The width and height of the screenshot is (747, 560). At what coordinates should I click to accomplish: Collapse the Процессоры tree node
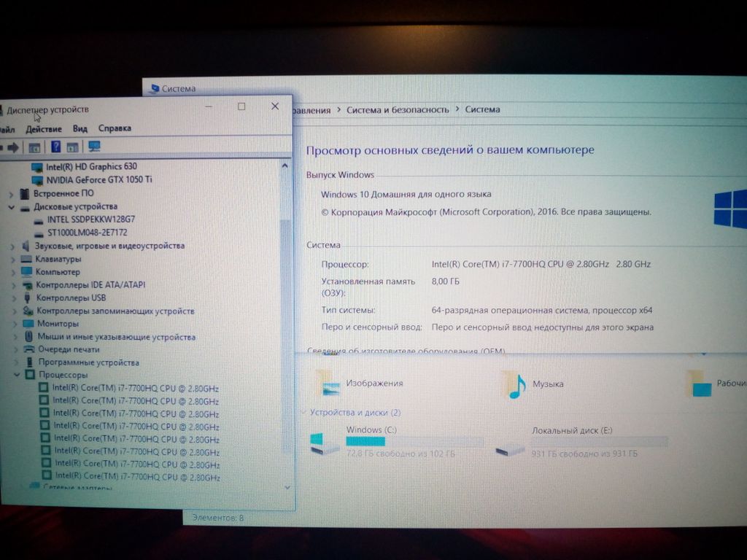click(17, 375)
